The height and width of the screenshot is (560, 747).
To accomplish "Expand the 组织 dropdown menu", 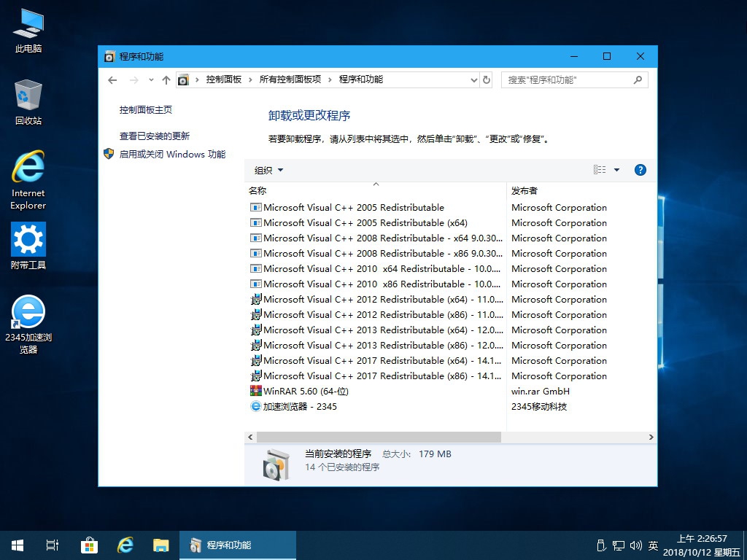I will [x=268, y=170].
